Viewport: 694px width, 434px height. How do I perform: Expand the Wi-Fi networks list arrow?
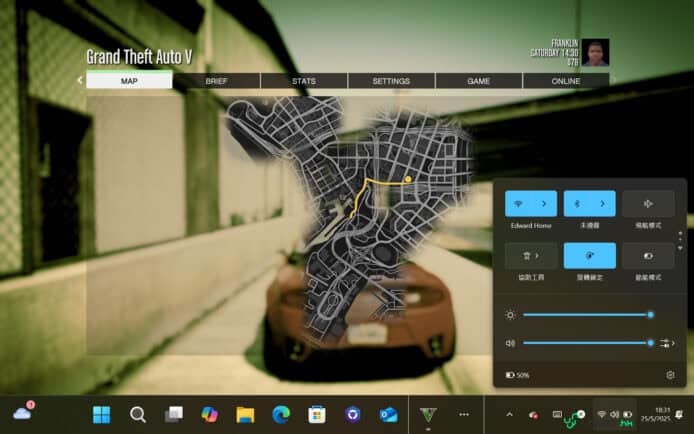click(544, 204)
